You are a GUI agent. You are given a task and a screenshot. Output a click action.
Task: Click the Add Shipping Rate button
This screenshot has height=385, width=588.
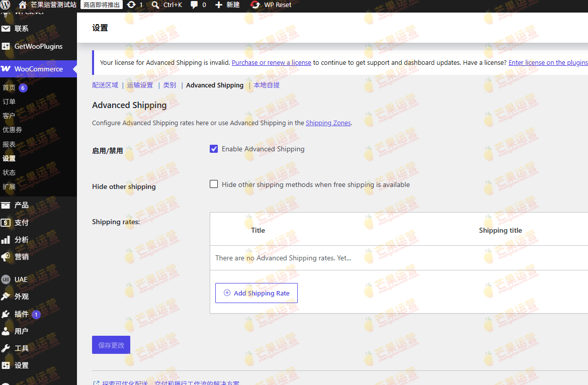257,293
